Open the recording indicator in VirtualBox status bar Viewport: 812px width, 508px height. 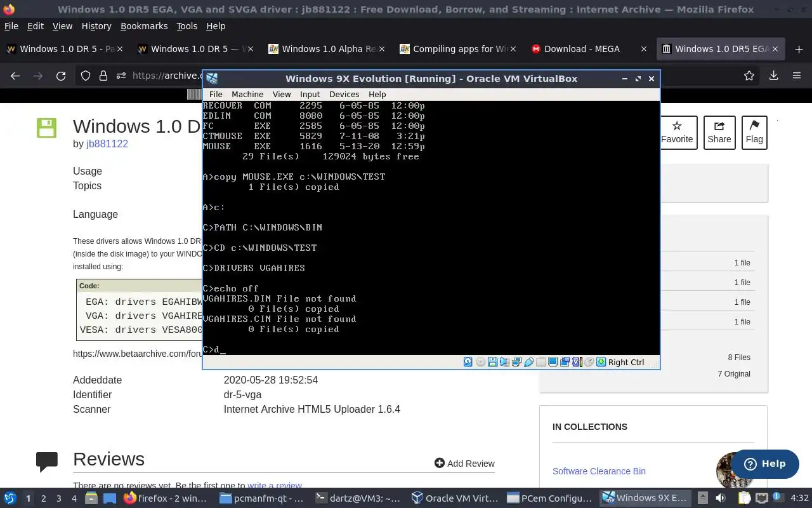click(565, 362)
